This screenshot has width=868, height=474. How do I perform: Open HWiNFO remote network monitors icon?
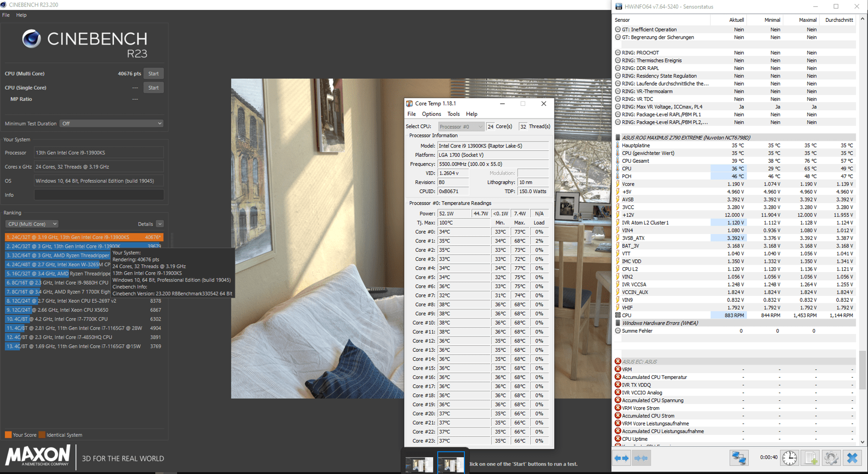[x=739, y=458]
